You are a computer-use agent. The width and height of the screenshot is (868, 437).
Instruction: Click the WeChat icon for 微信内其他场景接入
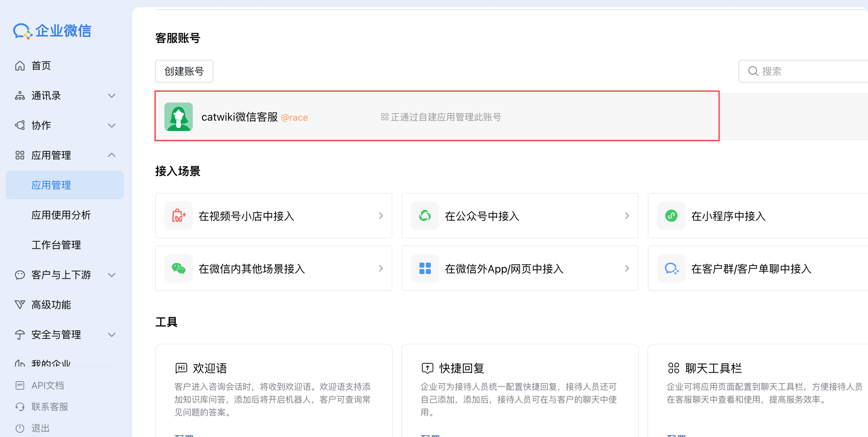179,268
